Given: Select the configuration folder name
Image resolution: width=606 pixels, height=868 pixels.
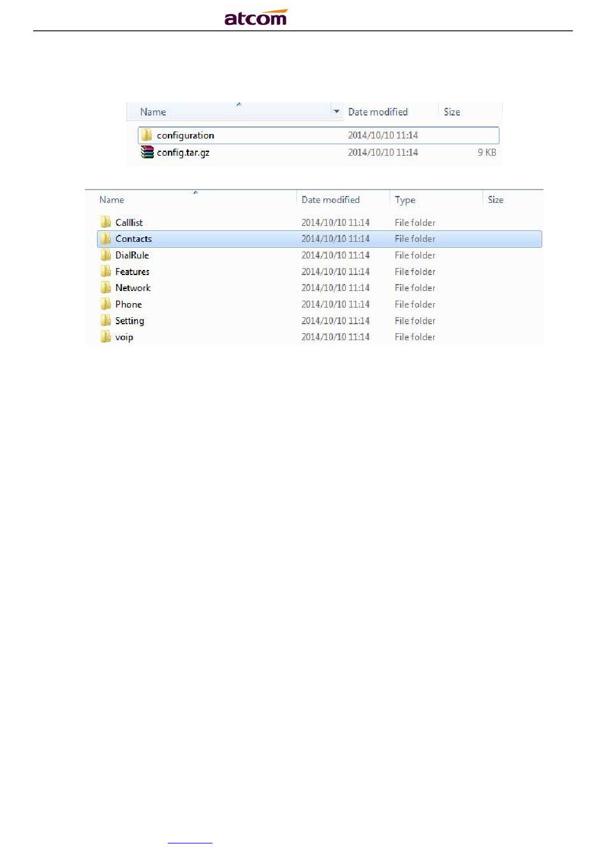Looking at the screenshot, I should click(186, 135).
